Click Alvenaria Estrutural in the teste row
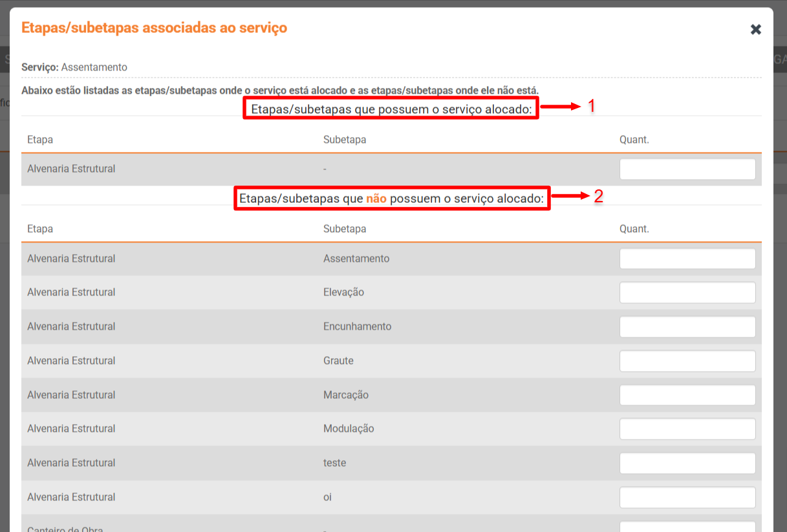The width and height of the screenshot is (787, 532). pos(71,463)
